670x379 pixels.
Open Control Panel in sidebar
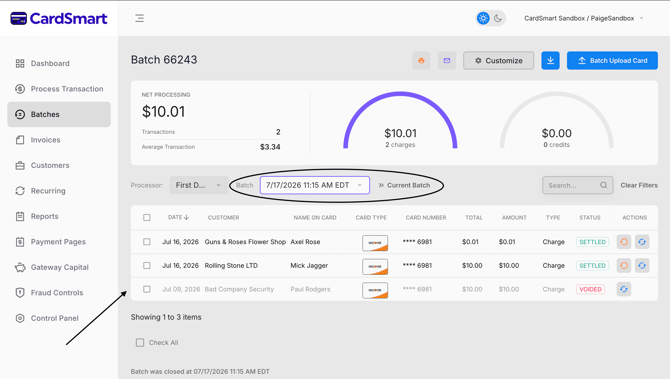point(59,318)
